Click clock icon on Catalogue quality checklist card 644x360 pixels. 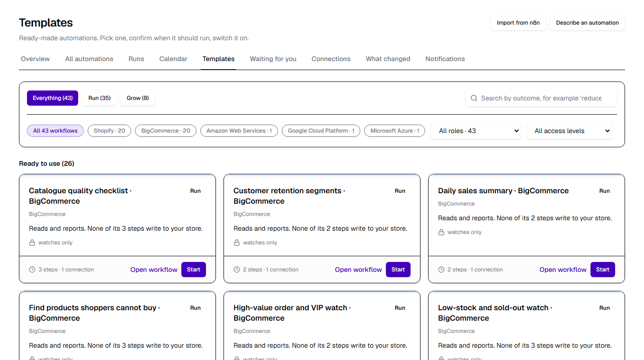pyautogui.click(x=32, y=270)
